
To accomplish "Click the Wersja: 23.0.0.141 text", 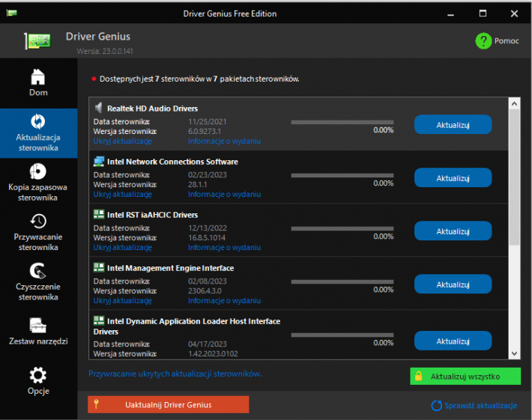I will (x=105, y=51).
